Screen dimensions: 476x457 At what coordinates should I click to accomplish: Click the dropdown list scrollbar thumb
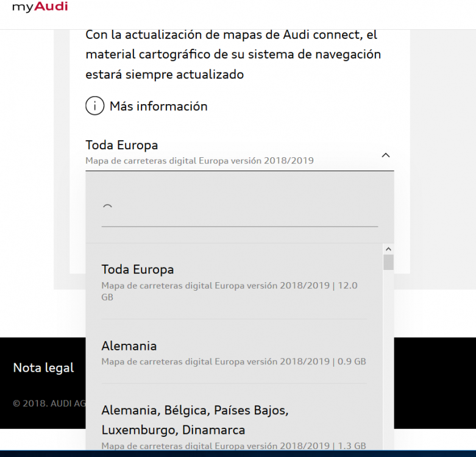click(x=388, y=263)
